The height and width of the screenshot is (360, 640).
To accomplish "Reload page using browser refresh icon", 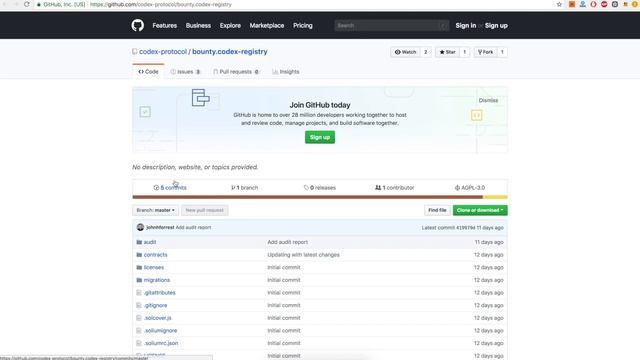I will pyautogui.click(x=27, y=4).
